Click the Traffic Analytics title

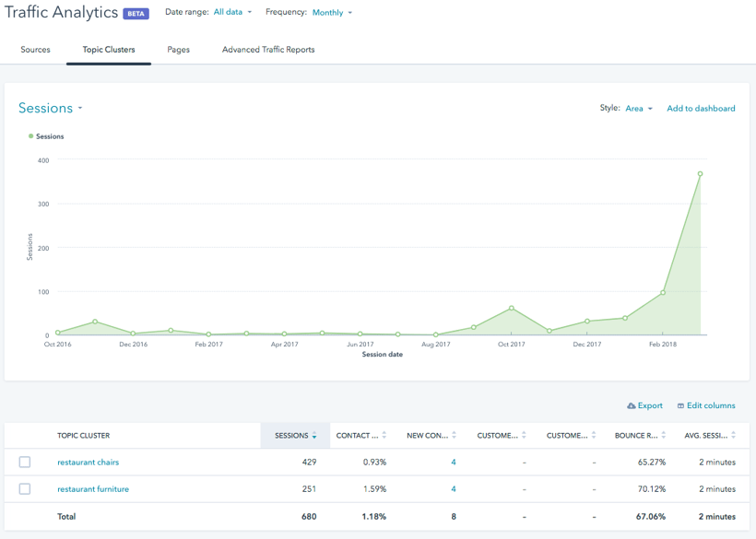coord(61,13)
